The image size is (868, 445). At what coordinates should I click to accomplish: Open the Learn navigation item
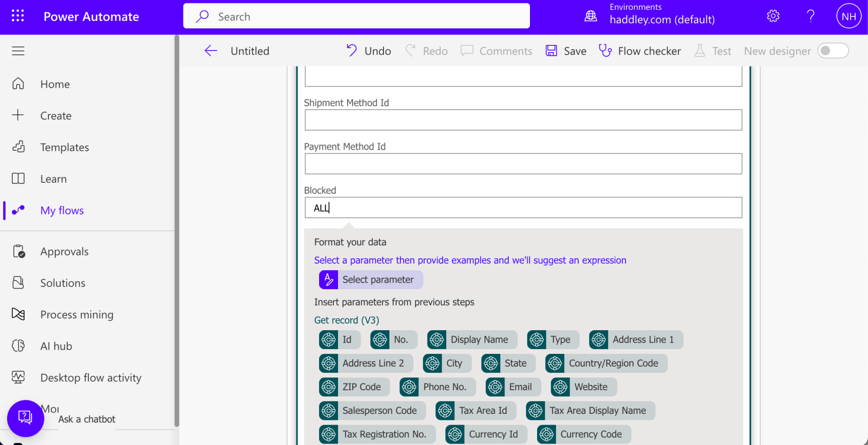[x=53, y=179]
